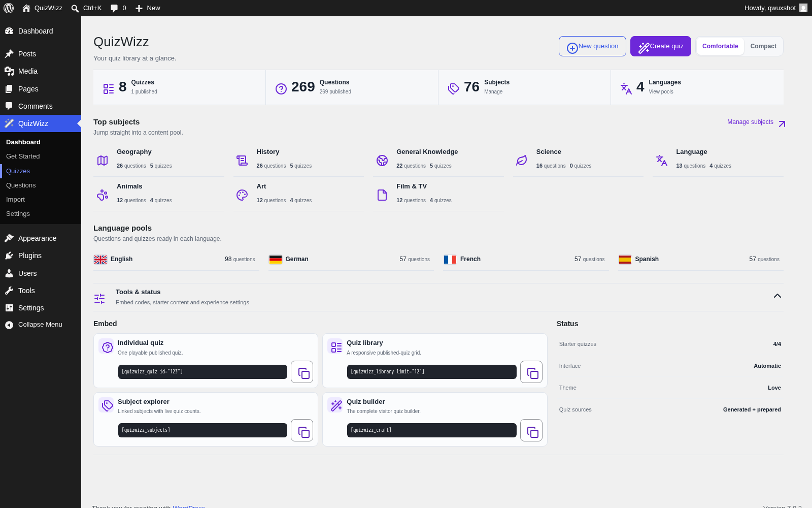Viewport: 812px width, 508px height.
Task: Click the Languages translate stat icon
Action: 626,89
